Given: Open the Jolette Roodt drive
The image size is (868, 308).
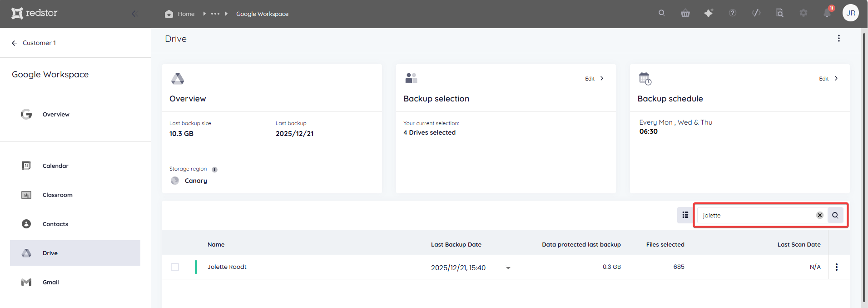Looking at the screenshot, I should tap(227, 267).
